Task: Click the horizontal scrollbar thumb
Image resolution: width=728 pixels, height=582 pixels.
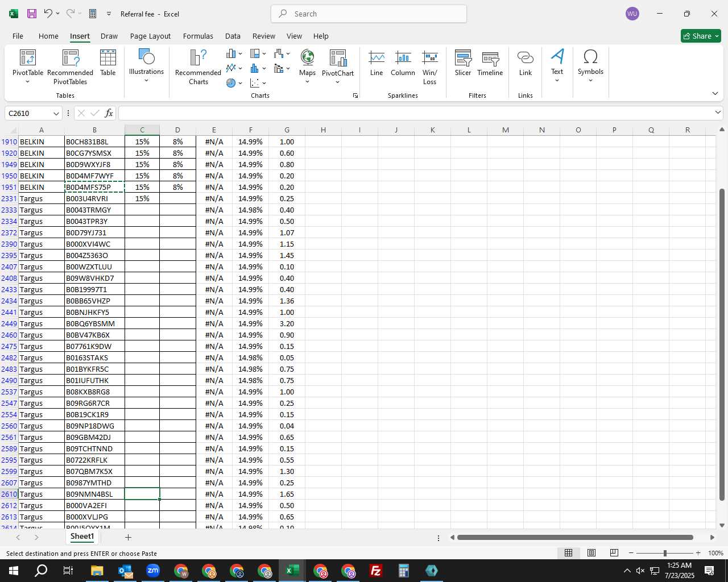Action: (x=575, y=537)
